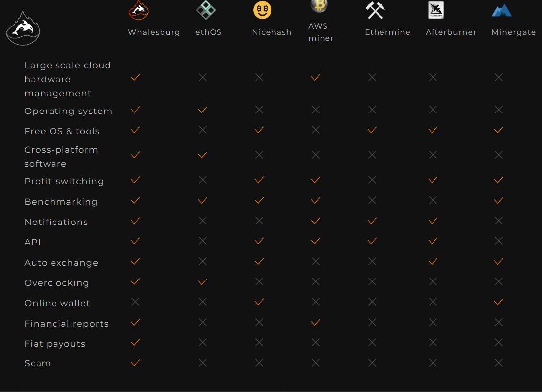Screen dimensions: 542x392
Task: Click the 'Benchmarking' row label
Action: click(61, 202)
